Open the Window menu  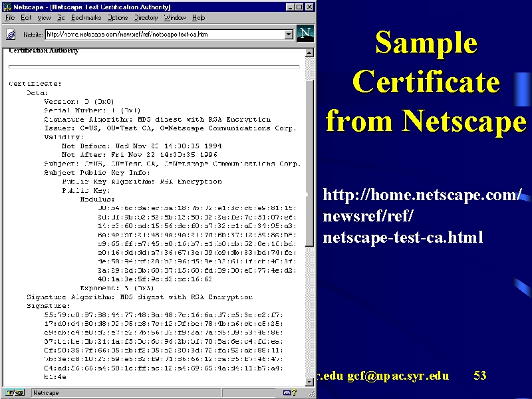click(175, 18)
